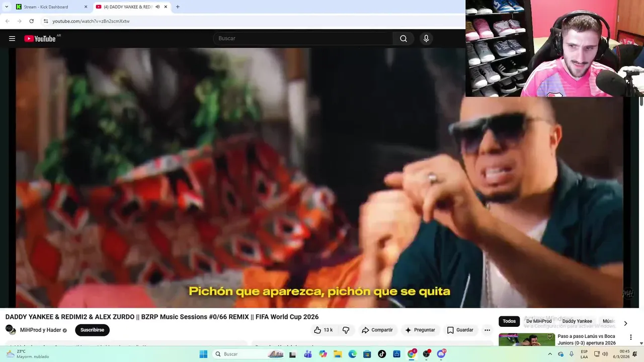Select the Daddy Yankee filter chip
Image resolution: width=644 pixels, height=362 pixels.
tap(577, 321)
